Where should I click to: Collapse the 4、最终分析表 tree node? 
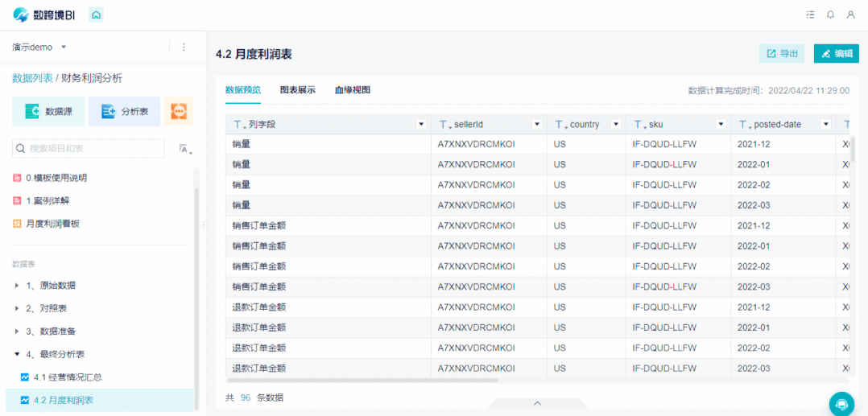tap(17, 354)
